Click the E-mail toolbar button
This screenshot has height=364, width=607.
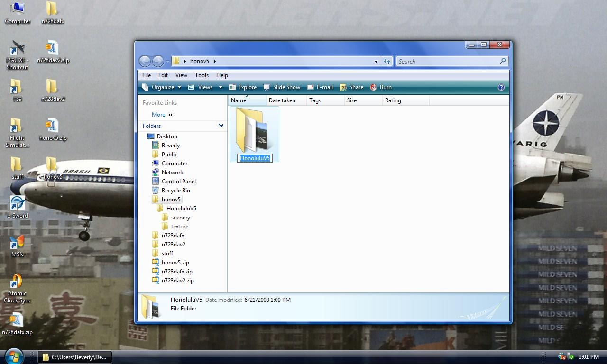point(320,87)
